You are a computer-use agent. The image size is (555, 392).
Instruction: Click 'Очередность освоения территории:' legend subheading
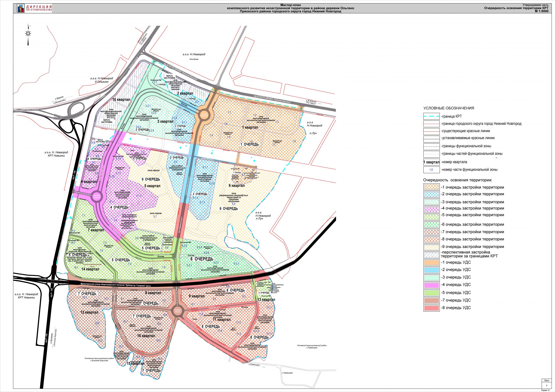click(457, 180)
